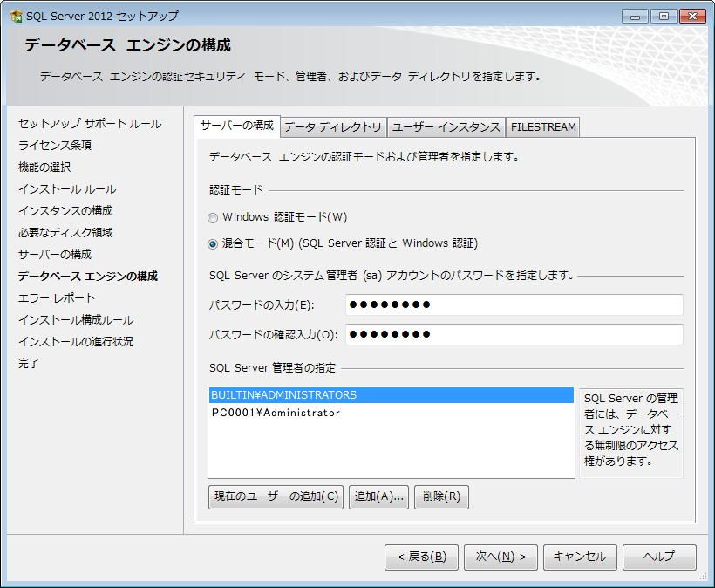
Task: Open the ユーザー インスタンス tab
Action: [447, 126]
